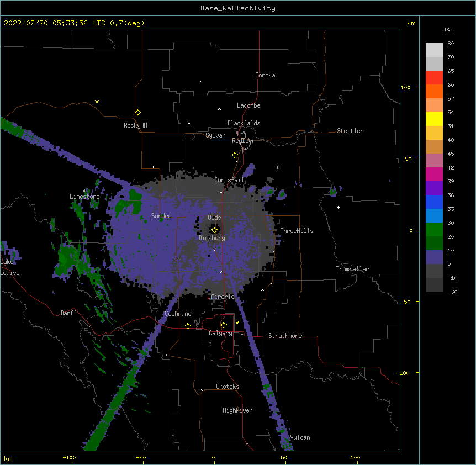Click the Didsbury town label
The width and height of the screenshot is (476, 465).
212,238
